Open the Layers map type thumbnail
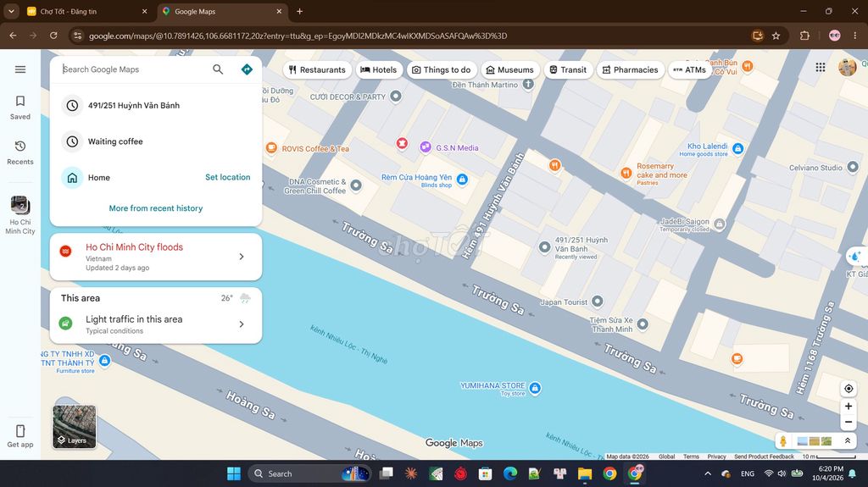Viewport: 868px width, 487px height. coord(75,427)
